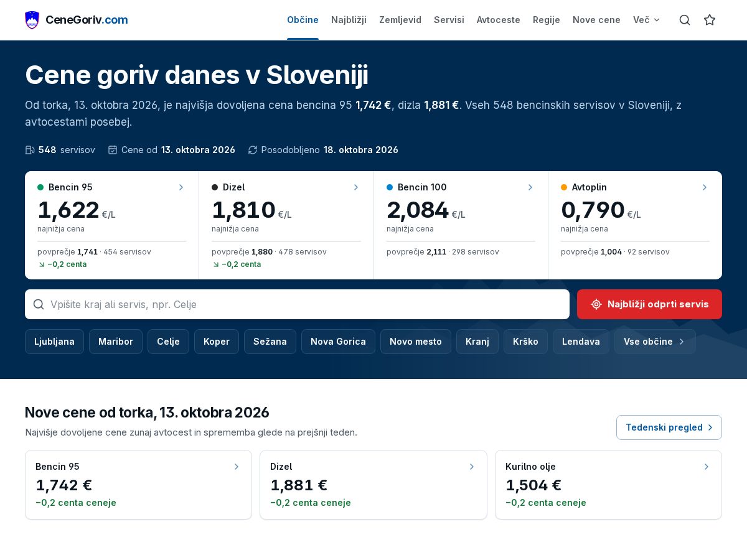Click the Slovenian coat of arms logo
The image size is (747, 560).
(32, 20)
